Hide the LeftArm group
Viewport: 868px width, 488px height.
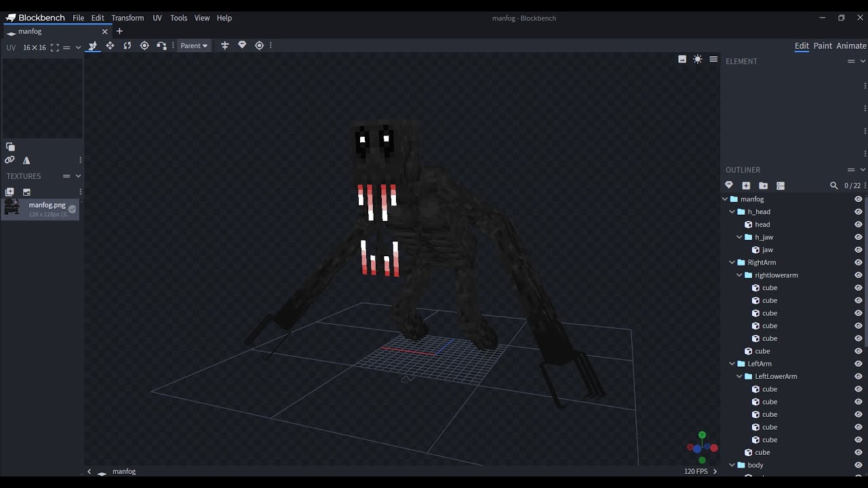point(859,363)
